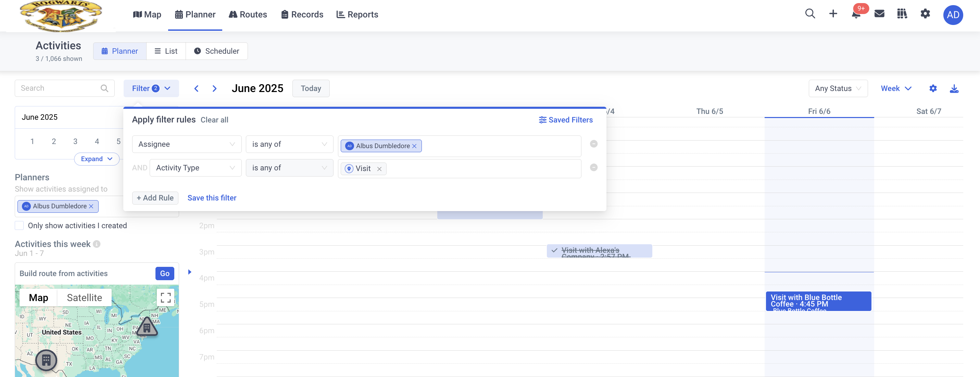Click the Thu 6/5 column header

pyautogui.click(x=709, y=111)
